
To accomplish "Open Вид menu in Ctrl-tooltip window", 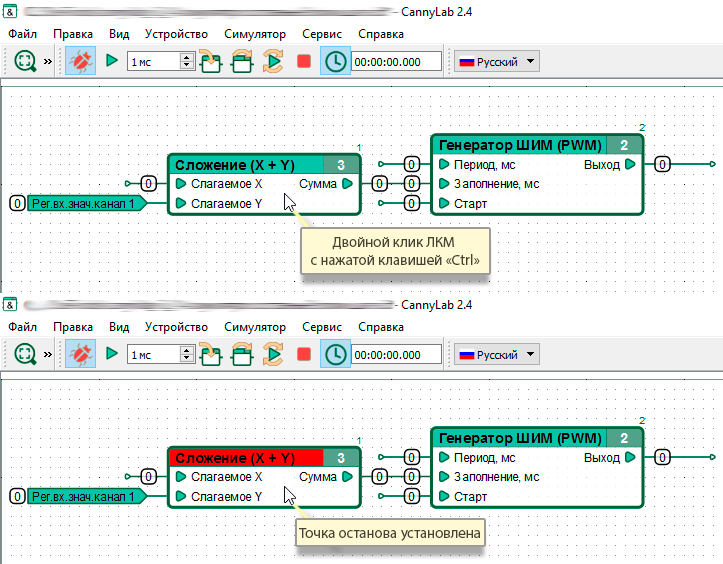I will [119, 34].
